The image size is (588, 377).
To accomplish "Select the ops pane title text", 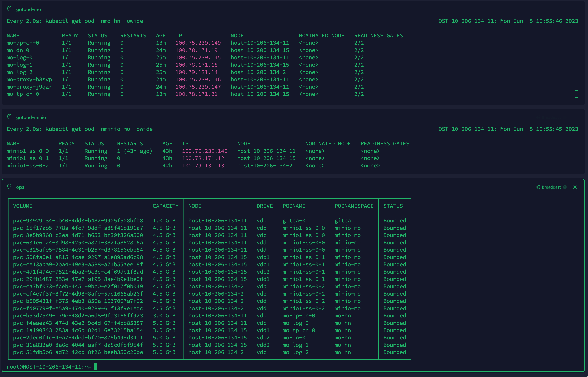I will [20, 187].
